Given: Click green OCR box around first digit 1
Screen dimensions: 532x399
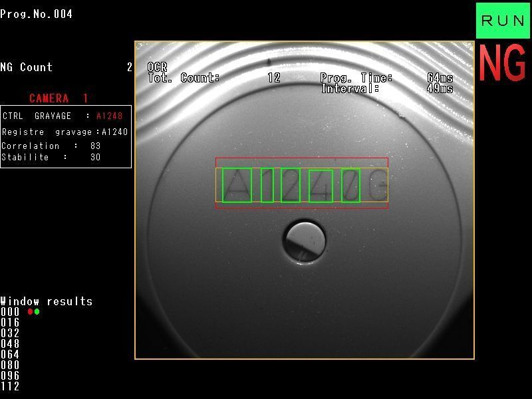Looking at the screenshot, I should pyautogui.click(x=267, y=185).
